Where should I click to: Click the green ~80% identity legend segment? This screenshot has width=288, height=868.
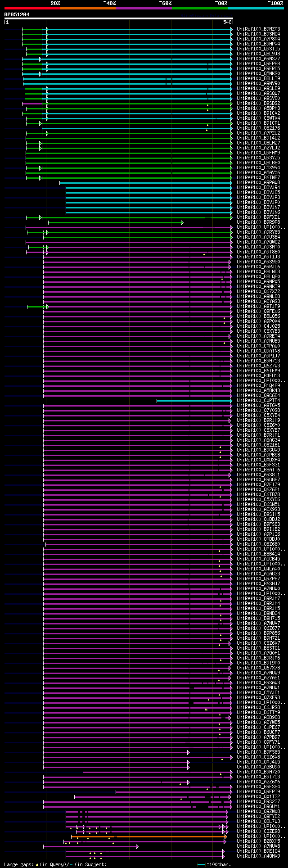[200, 8]
